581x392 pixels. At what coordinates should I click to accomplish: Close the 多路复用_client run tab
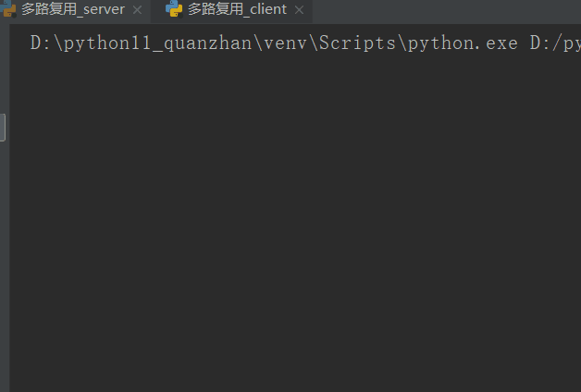300,10
